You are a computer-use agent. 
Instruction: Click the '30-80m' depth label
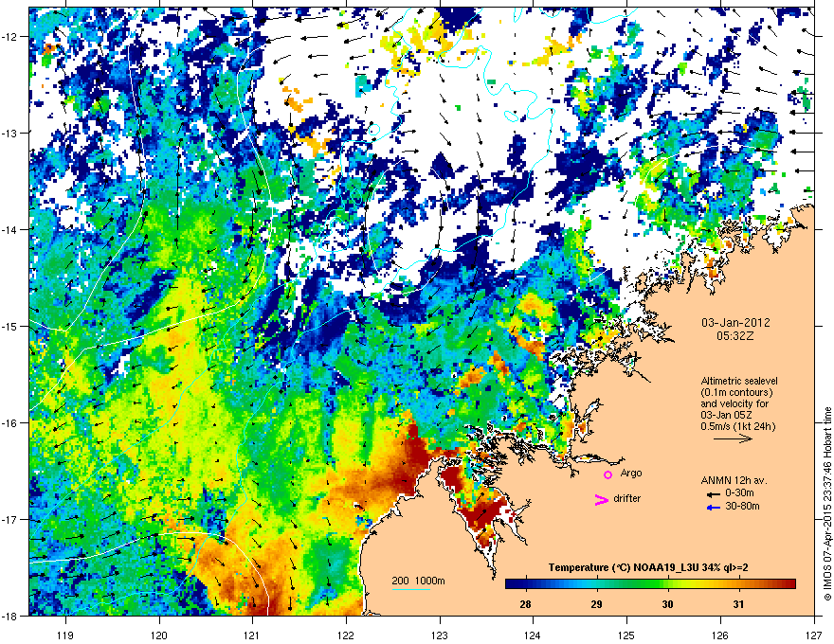coord(742,506)
